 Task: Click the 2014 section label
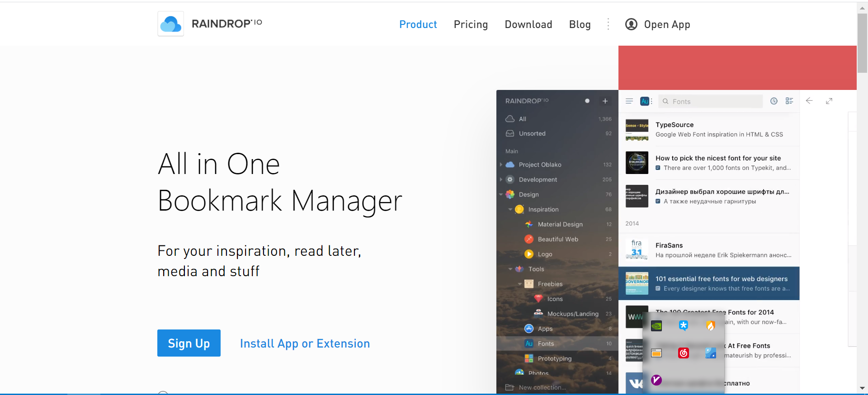click(x=632, y=223)
